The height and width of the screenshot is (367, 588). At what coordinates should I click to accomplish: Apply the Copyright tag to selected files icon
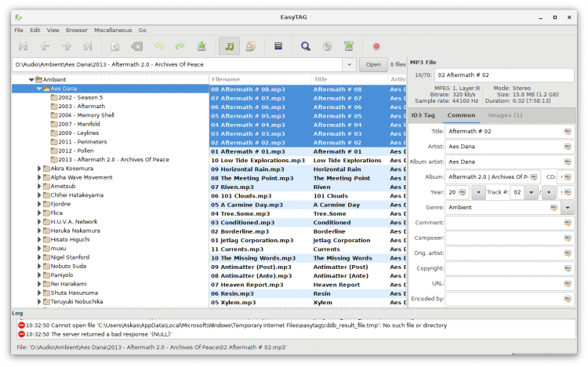[x=568, y=268]
